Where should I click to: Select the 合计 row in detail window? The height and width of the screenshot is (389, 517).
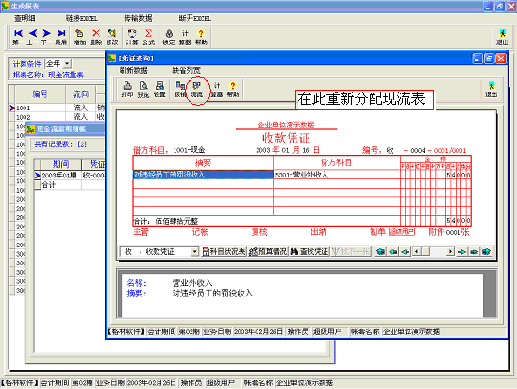tap(70, 185)
